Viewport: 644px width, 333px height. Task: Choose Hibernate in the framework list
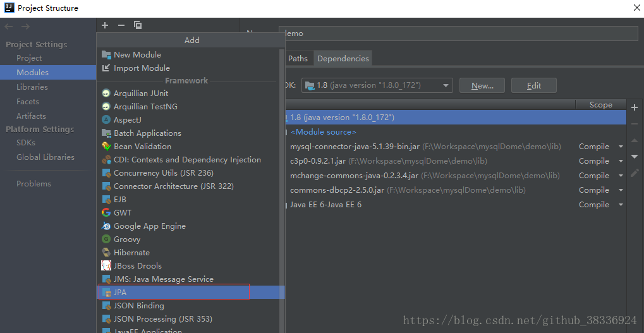[x=188, y=253]
